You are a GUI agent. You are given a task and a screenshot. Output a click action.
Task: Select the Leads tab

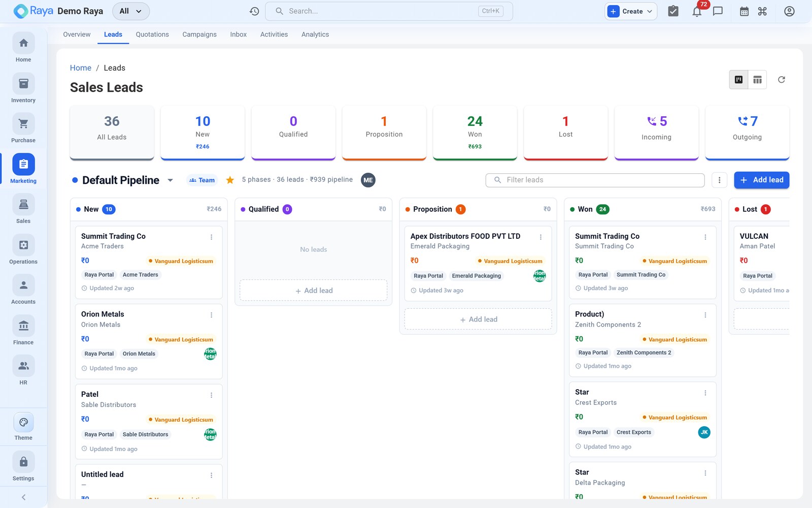tap(113, 35)
